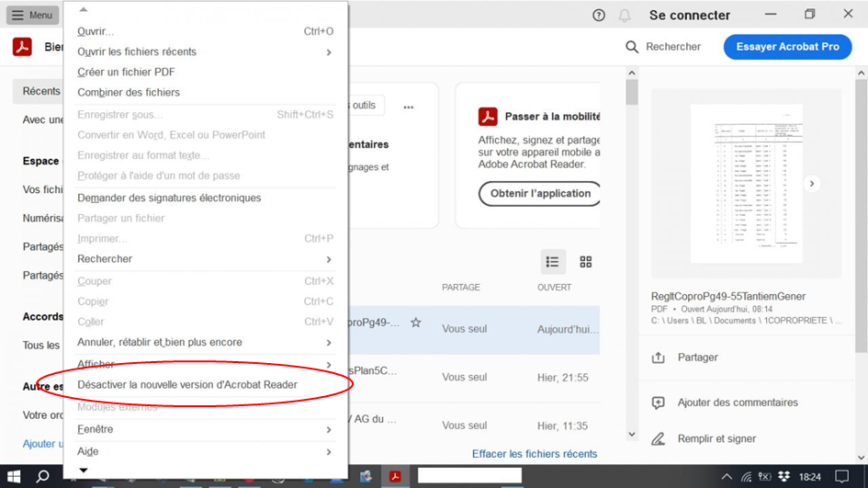This screenshot has width=868, height=488.
Task: Click the menu scroll-up arrow
Action: pos(83,9)
